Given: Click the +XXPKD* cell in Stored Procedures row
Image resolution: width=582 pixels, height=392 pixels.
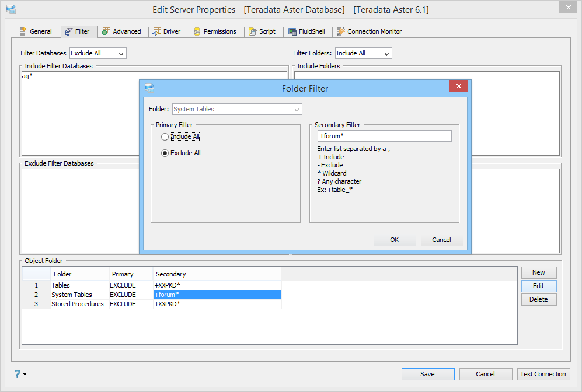Looking at the screenshot, I should [x=217, y=304].
